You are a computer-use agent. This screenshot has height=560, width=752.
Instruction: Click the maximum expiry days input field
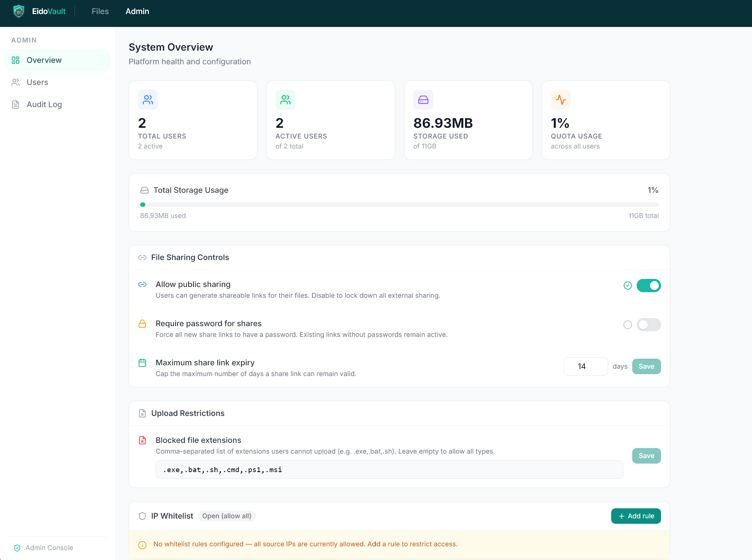(586, 366)
